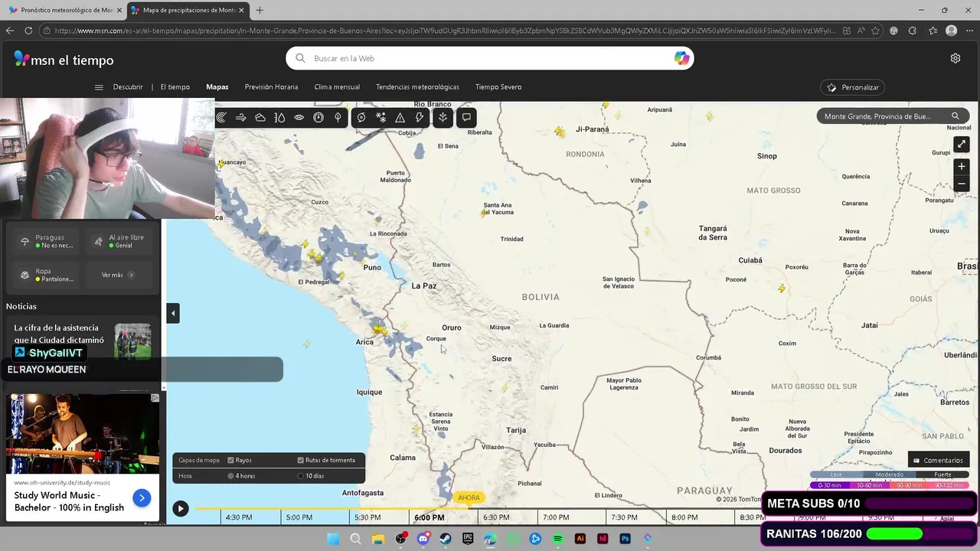
Task: Click the Buscar en la Web field
Action: tap(490, 58)
